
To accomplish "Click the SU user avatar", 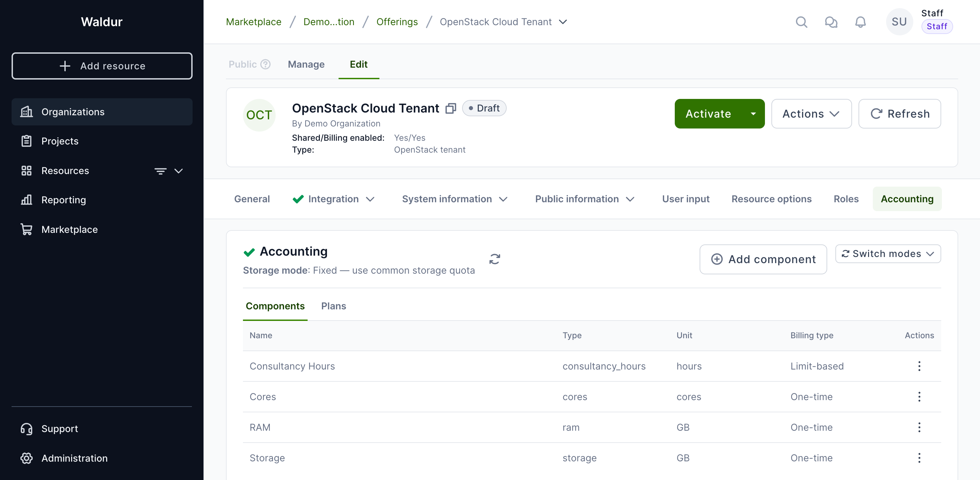I will [x=899, y=22].
